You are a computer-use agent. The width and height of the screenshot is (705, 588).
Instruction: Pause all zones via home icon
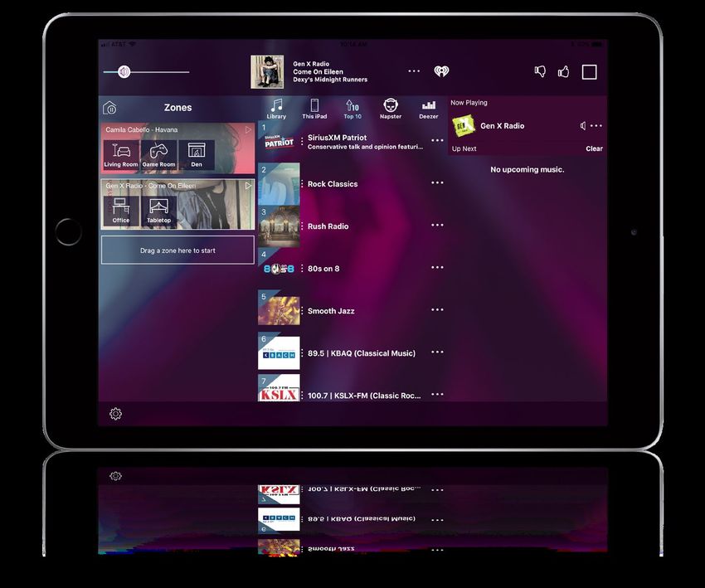coord(109,108)
